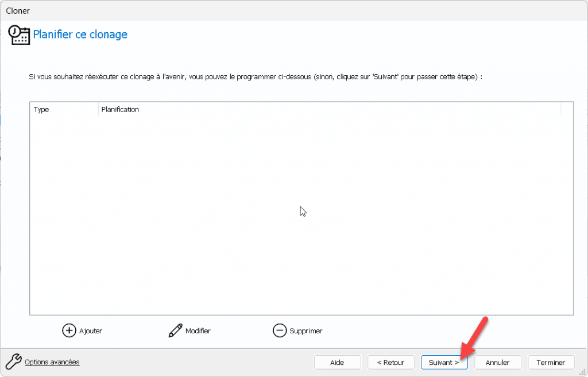Click the blank header cell right of Planification
Screen dimensions: 588x377
[567, 109]
